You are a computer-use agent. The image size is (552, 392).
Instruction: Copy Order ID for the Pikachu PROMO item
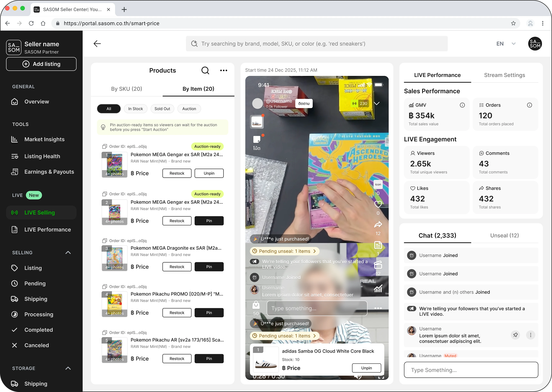(104, 286)
